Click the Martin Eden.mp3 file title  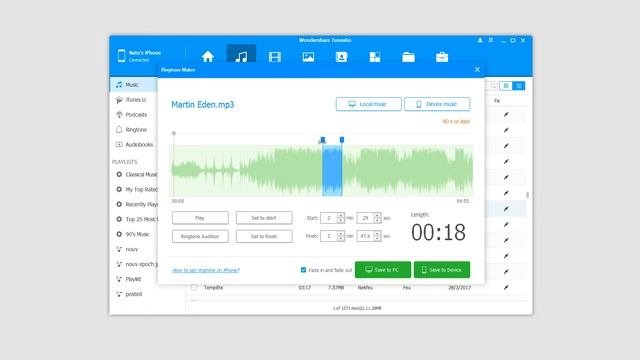203,104
